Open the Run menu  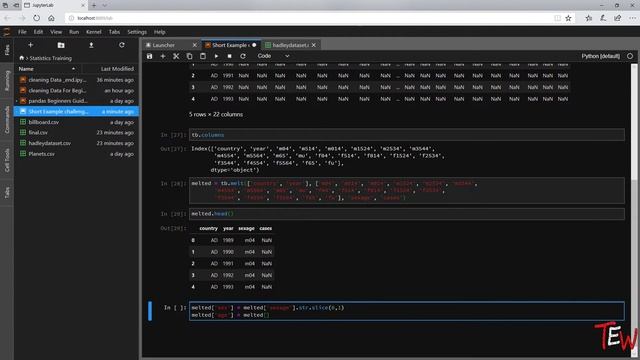(x=74, y=32)
